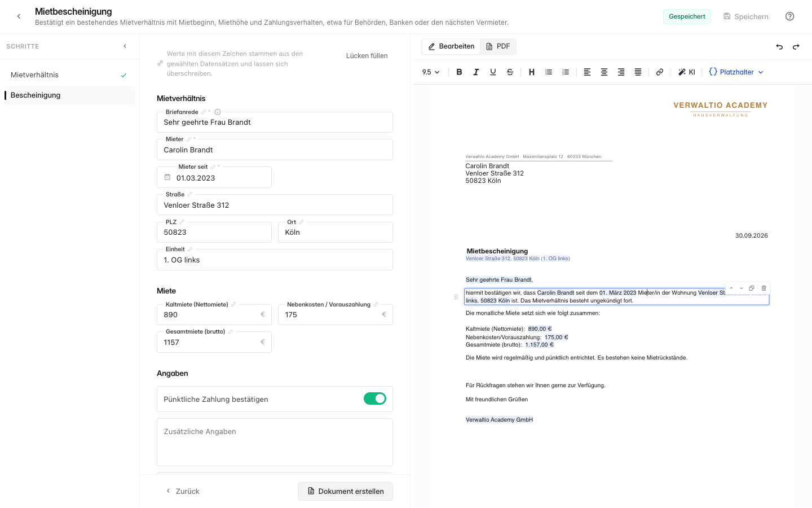Apply italic formatting to text
Image resolution: width=812 pixels, height=508 pixels.
point(476,72)
